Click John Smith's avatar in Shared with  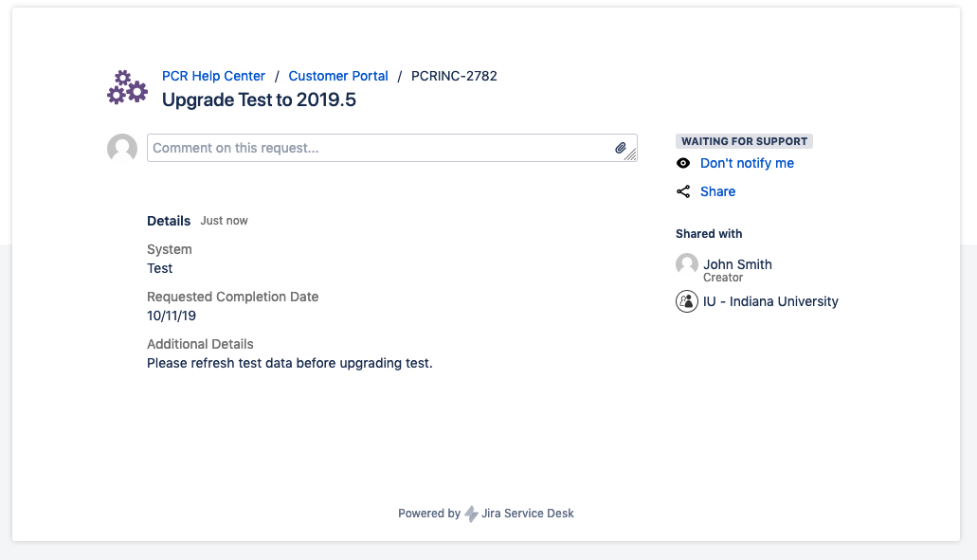[687, 264]
